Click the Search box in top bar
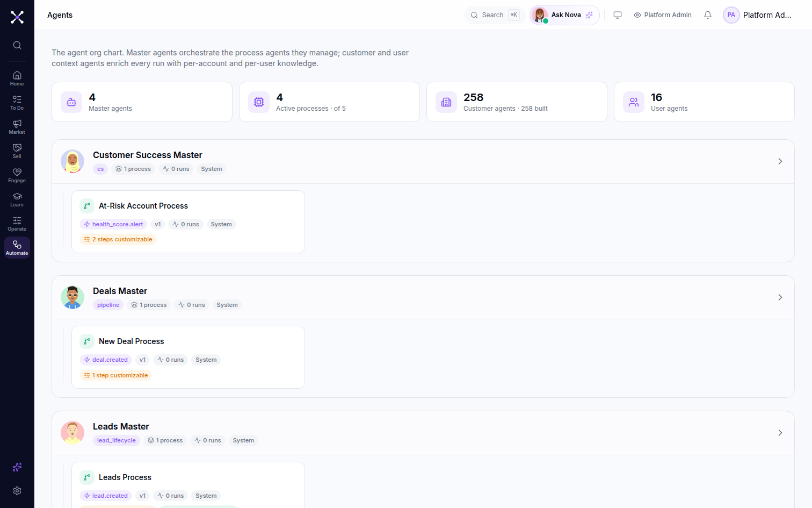812x508 pixels. (x=495, y=15)
